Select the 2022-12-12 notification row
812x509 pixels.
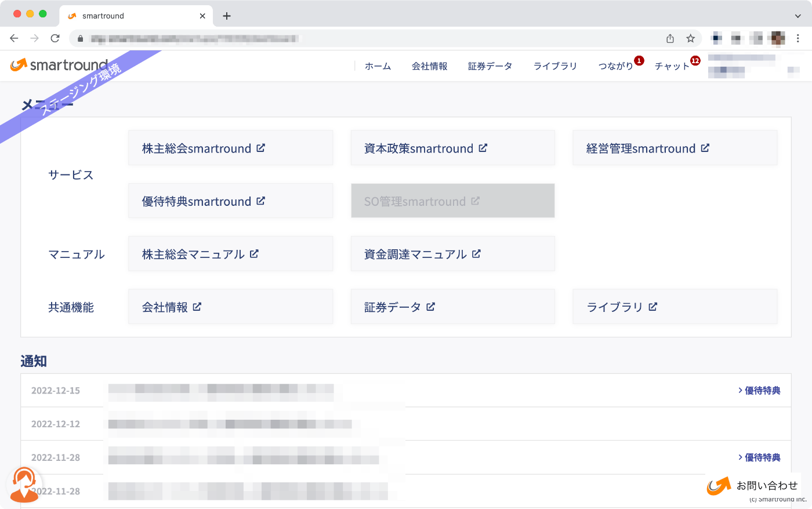click(x=406, y=424)
